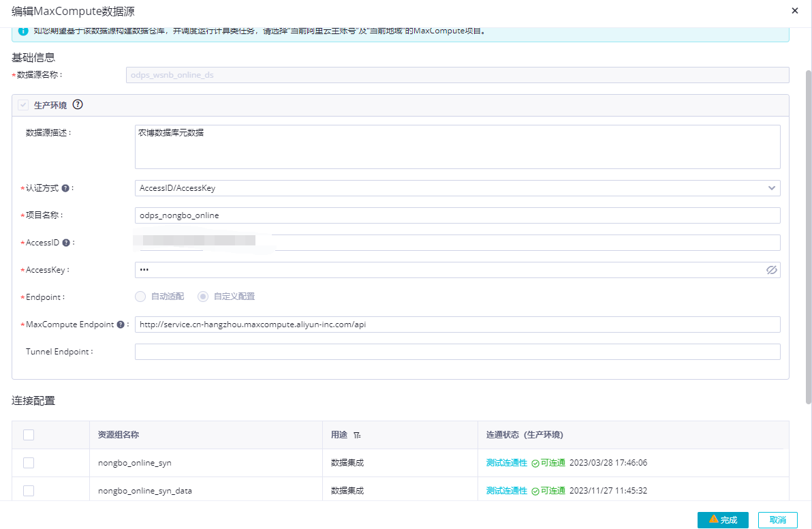Open help icon beside MaxCompute Endpoint label

coord(121,324)
